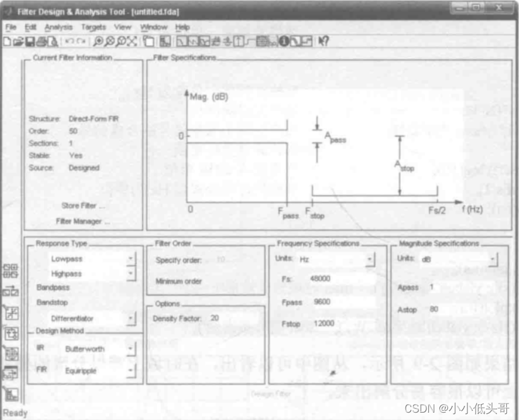
Task: Click the New filter design toolbar icon
Action: point(7,42)
